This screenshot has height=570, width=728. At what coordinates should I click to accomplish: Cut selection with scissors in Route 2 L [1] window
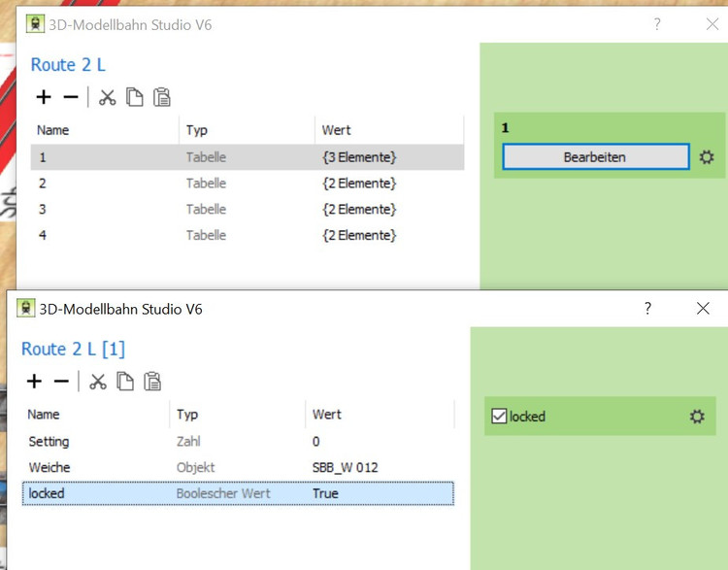98,382
